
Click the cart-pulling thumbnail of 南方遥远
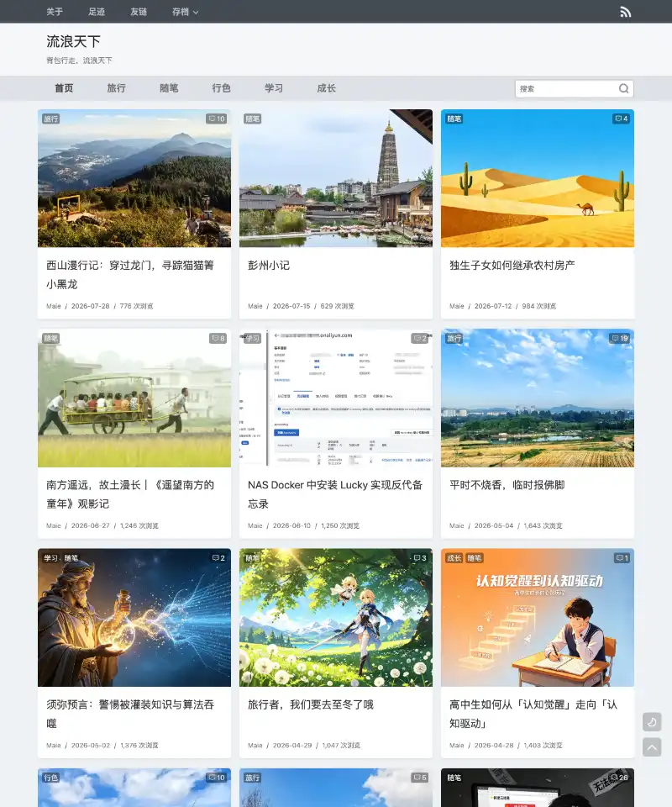click(x=134, y=398)
